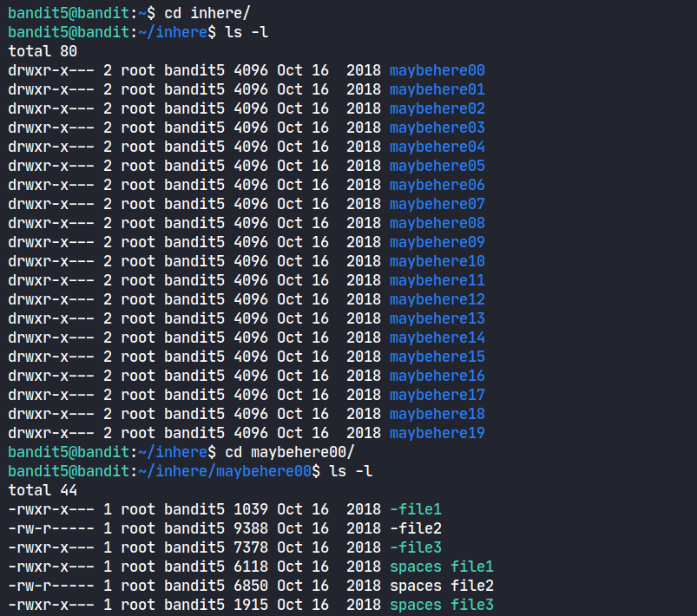Click the directory name maybehere12

(x=437, y=299)
